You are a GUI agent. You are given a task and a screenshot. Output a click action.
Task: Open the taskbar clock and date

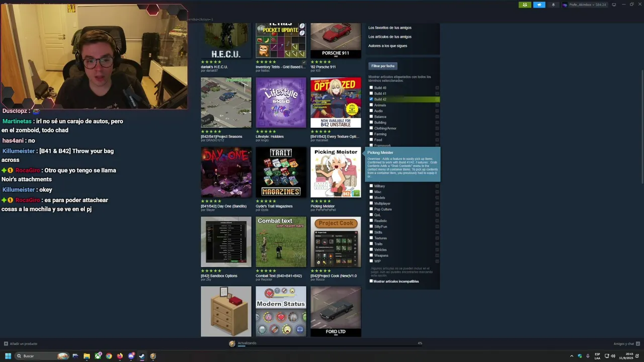627,356
